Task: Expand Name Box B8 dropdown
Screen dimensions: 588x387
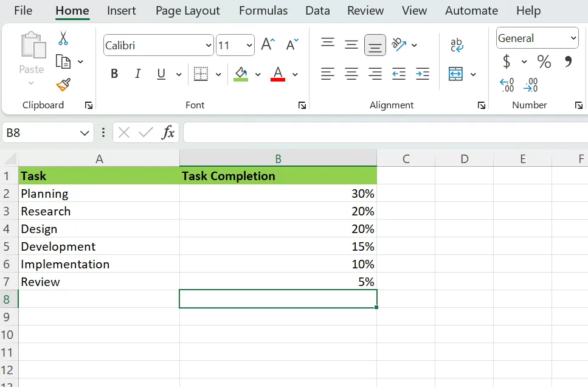Action: click(85, 133)
